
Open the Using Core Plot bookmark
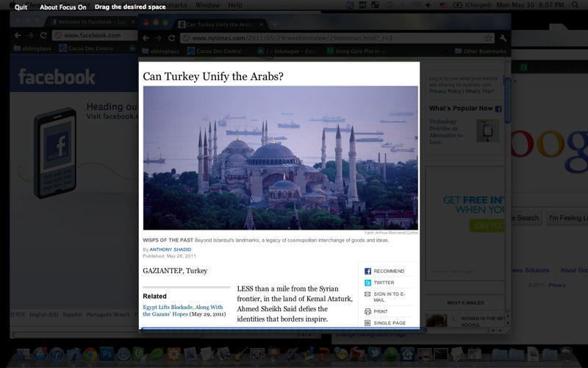tap(356, 51)
